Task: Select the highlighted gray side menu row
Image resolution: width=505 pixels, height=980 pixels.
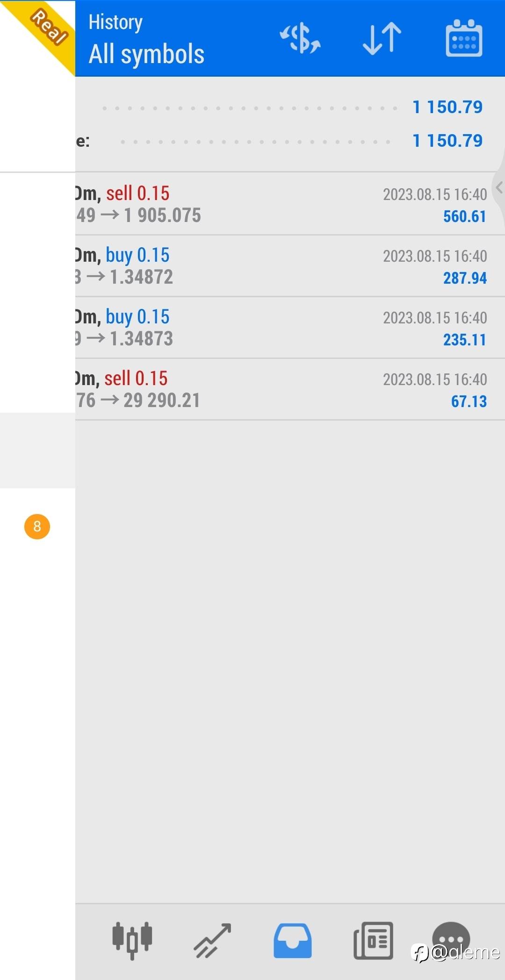Action: 37,451
